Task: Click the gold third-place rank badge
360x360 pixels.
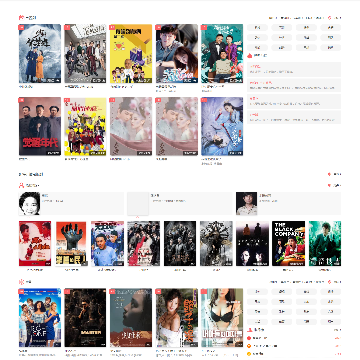Action: [249, 354]
